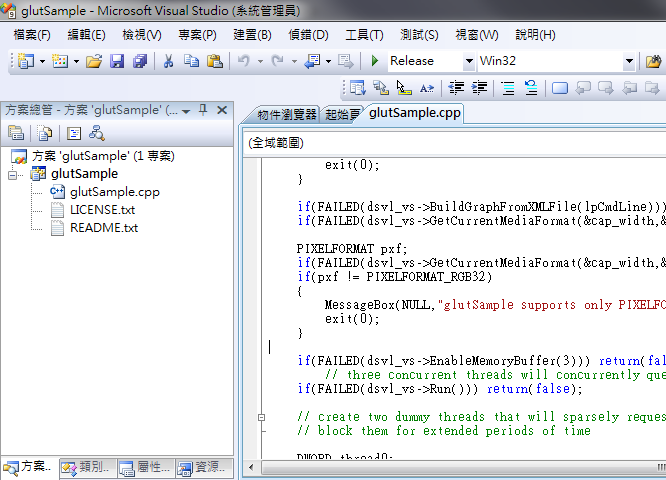Open the Undo history dropdown arrow

tap(260, 62)
